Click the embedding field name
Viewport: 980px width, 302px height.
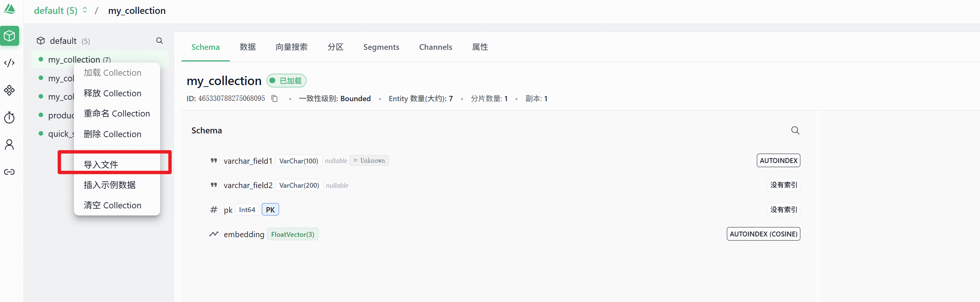click(244, 235)
